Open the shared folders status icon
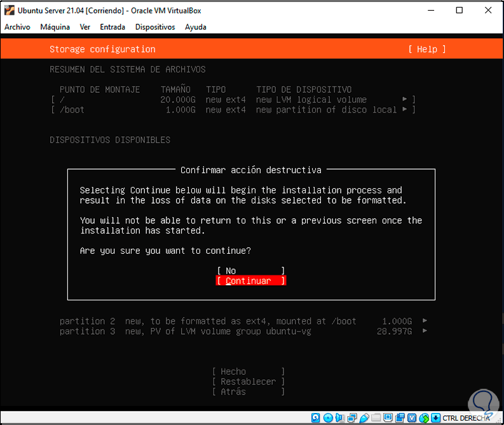Image resolution: width=504 pixels, height=425 pixels. click(x=376, y=417)
